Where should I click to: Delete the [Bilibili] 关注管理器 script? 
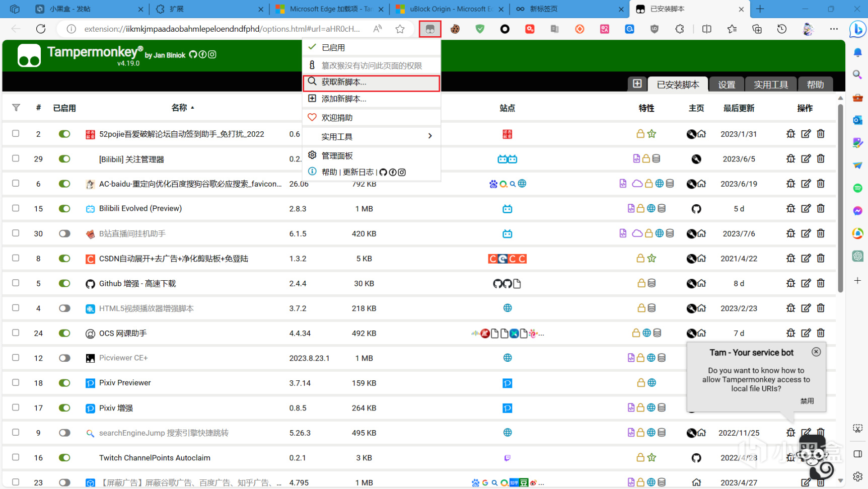coord(821,158)
